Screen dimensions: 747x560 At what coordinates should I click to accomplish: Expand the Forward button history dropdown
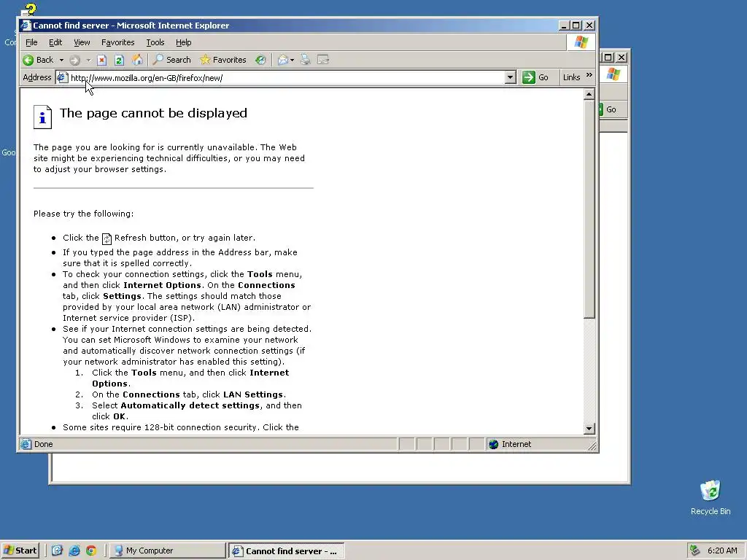[88, 60]
